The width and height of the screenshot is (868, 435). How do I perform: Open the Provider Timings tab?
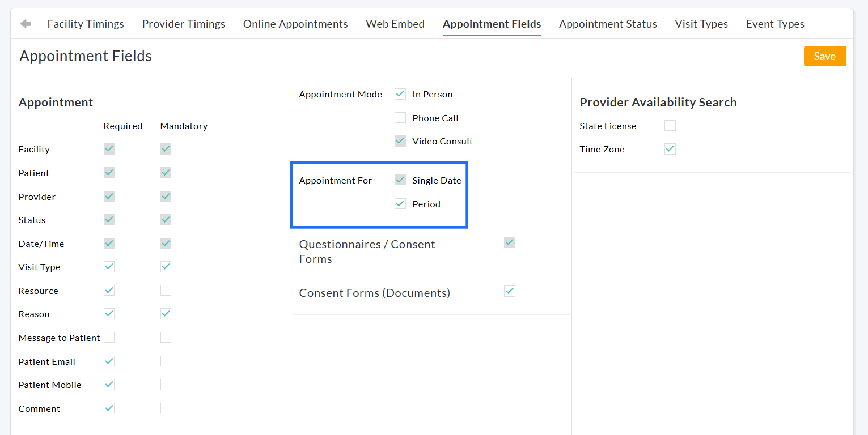[183, 24]
